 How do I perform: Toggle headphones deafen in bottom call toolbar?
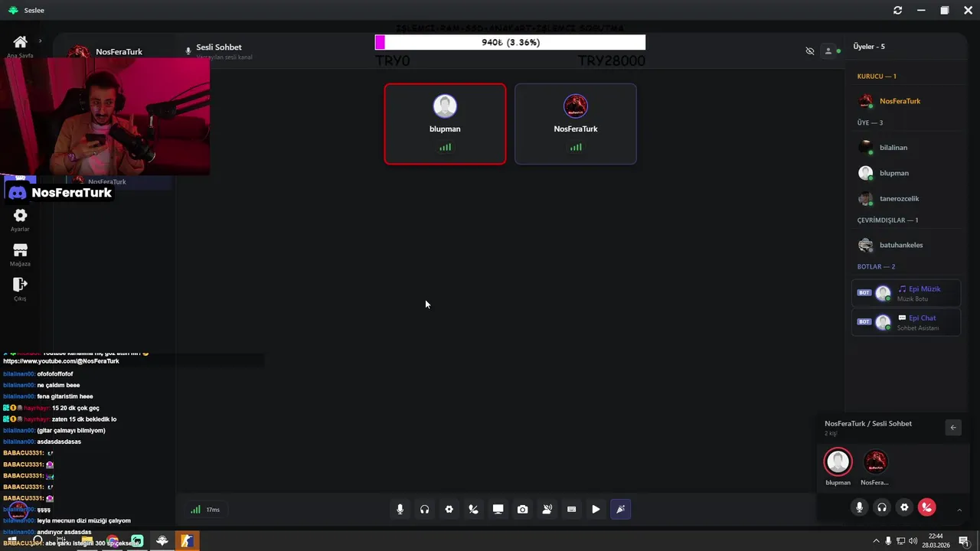[x=424, y=510]
